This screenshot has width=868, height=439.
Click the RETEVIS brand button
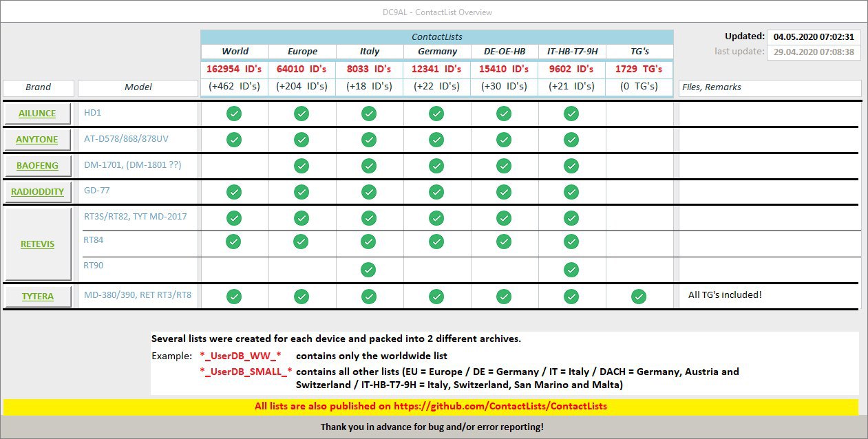[38, 244]
